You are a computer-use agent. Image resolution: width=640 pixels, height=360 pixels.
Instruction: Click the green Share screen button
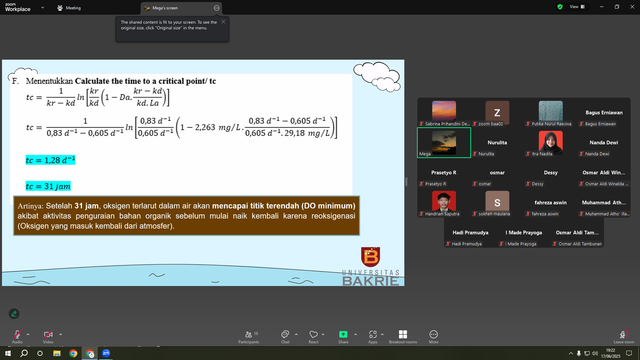pyautogui.click(x=343, y=334)
